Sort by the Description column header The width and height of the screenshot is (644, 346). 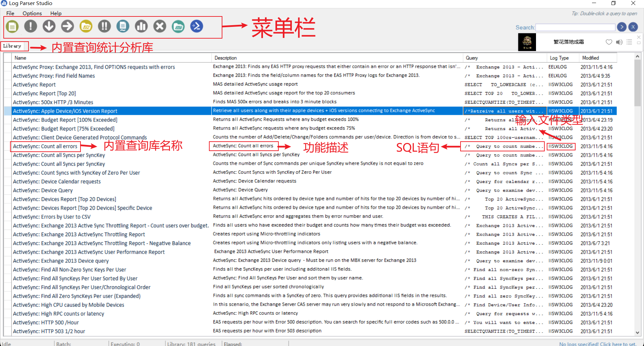(x=337, y=58)
